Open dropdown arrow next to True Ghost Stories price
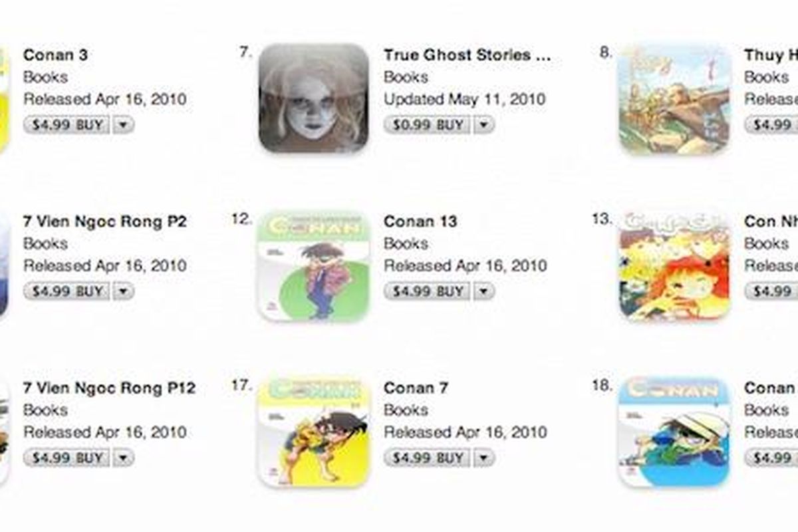Viewport: 798px width, 532px height. 483,125
